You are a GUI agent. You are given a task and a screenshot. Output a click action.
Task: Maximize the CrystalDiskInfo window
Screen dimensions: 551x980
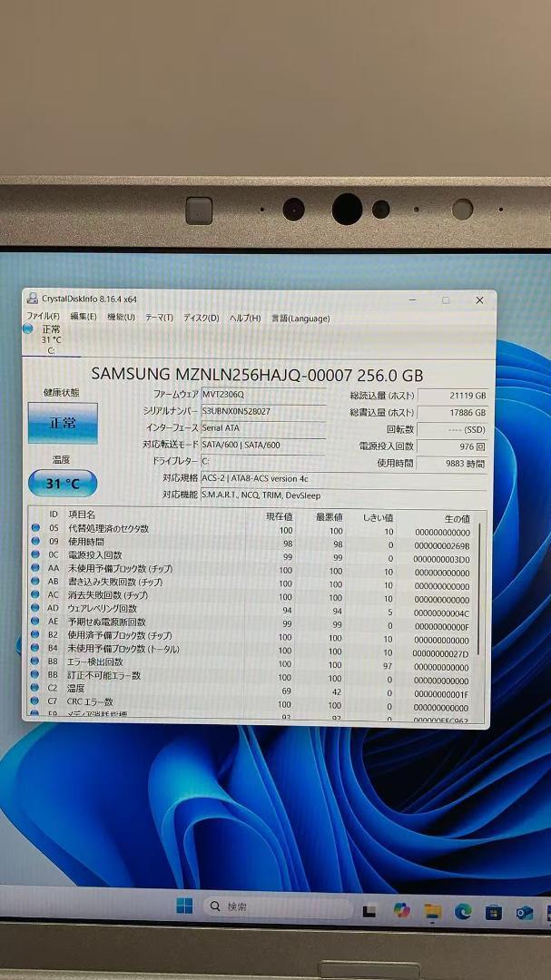(446, 300)
